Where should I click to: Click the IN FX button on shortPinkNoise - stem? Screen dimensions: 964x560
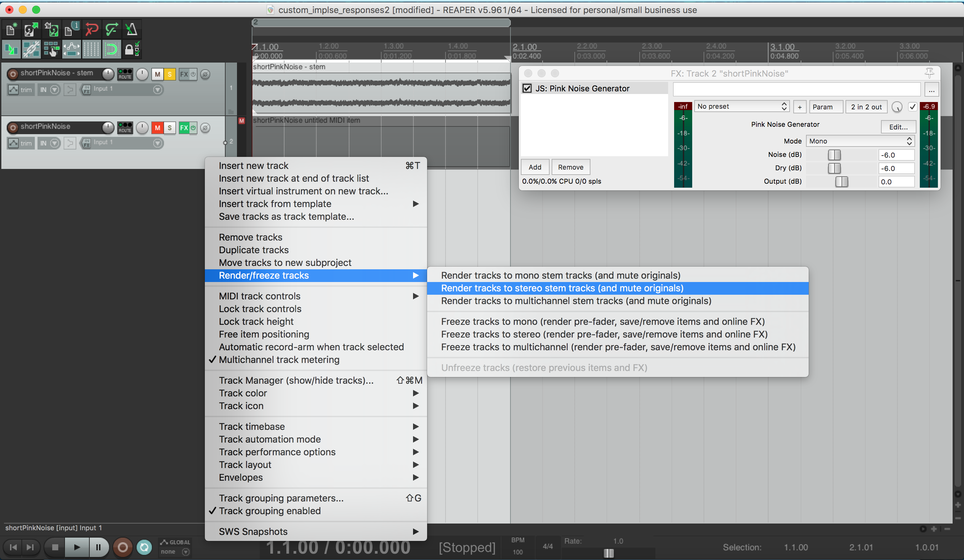[86, 90]
